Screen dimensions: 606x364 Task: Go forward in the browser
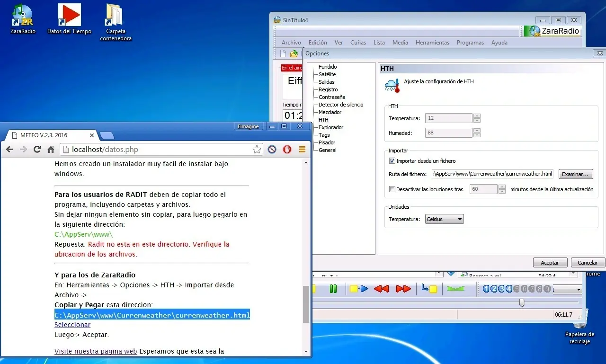23,150
